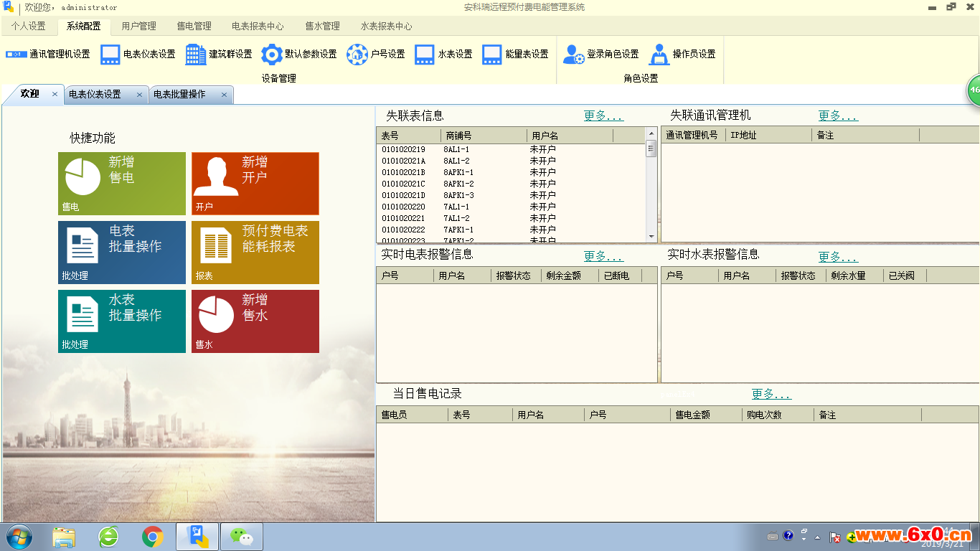Close the 欢迎 tab
The image size is (980, 551).
[x=55, y=94]
